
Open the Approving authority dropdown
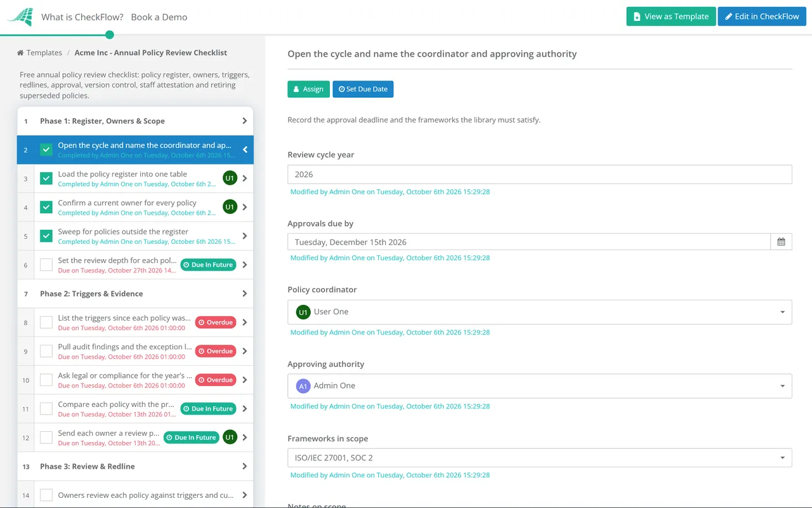tap(540, 386)
